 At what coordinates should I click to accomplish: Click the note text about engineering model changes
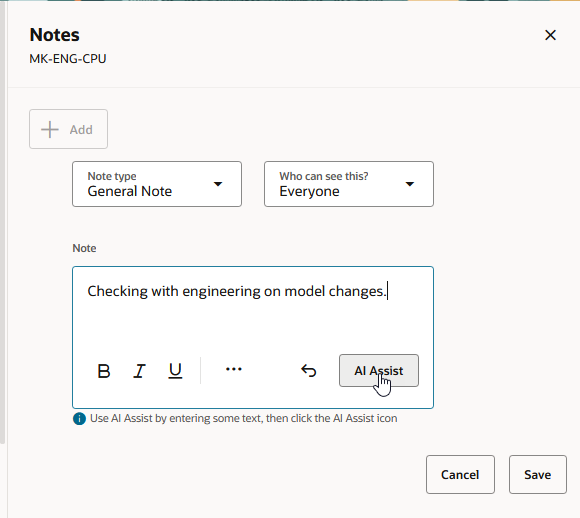click(237, 292)
